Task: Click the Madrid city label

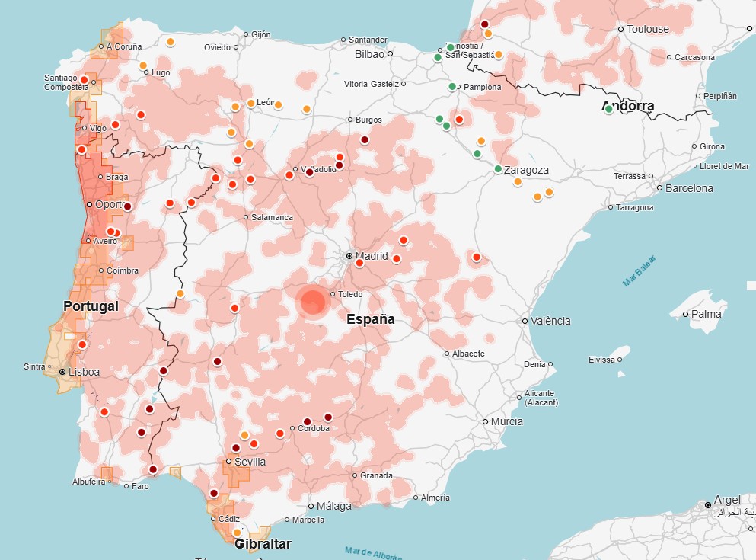Action: [374, 256]
